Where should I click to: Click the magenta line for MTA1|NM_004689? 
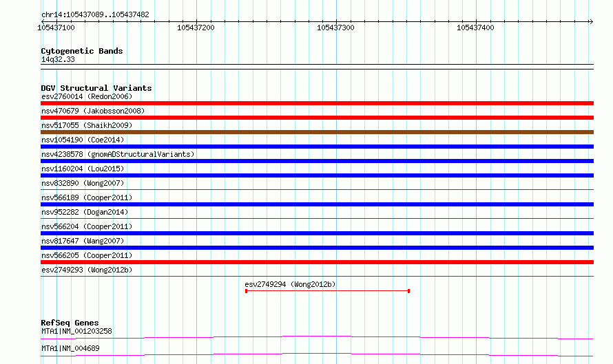coord(317,354)
